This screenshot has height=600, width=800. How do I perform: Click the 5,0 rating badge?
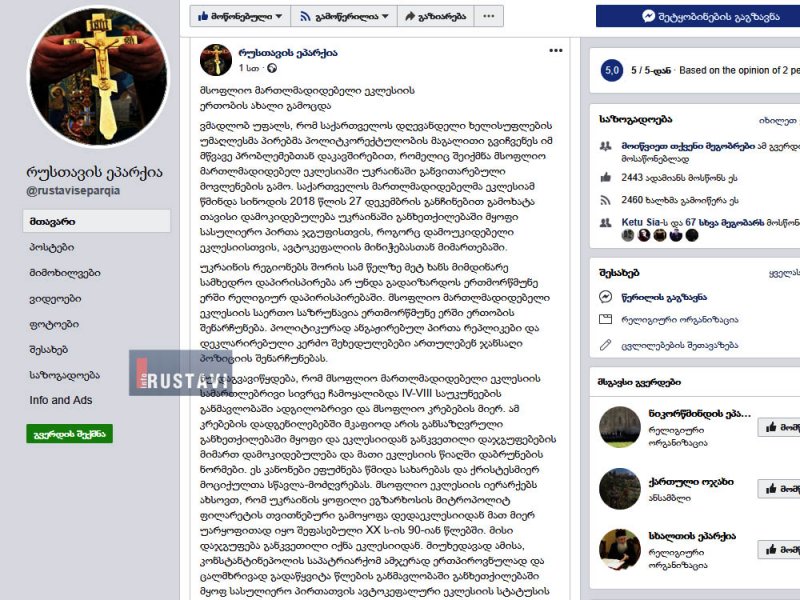[612, 70]
